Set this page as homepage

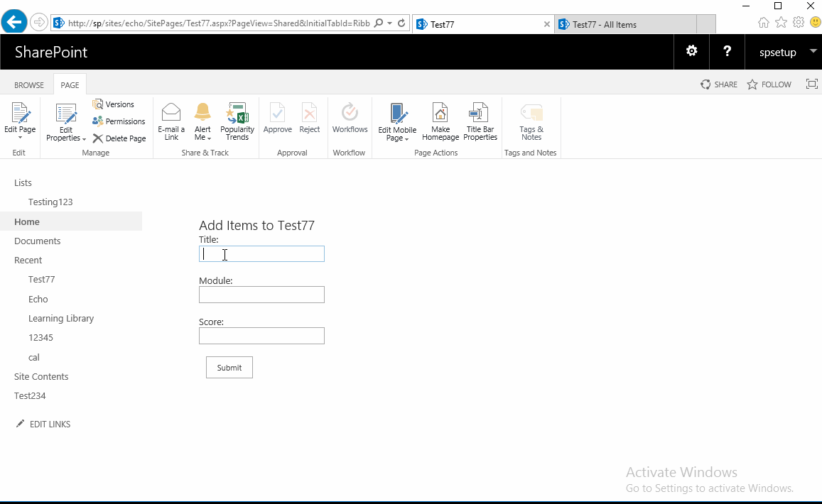click(440, 121)
